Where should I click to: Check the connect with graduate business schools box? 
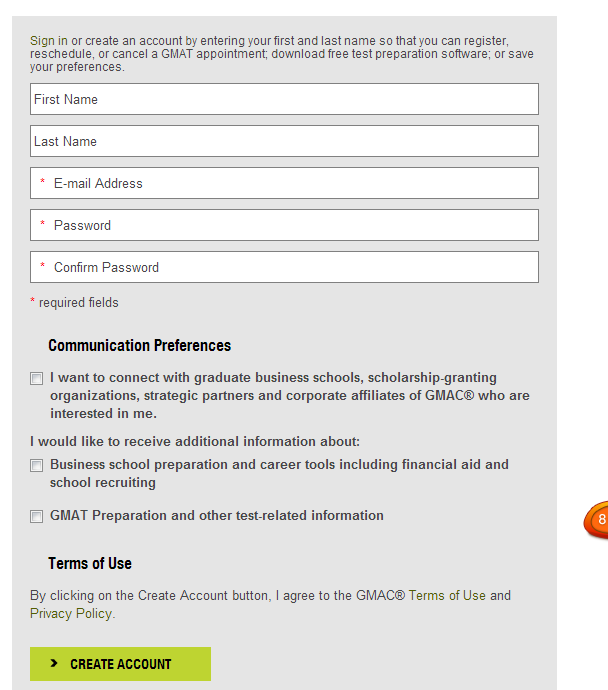coord(37,379)
